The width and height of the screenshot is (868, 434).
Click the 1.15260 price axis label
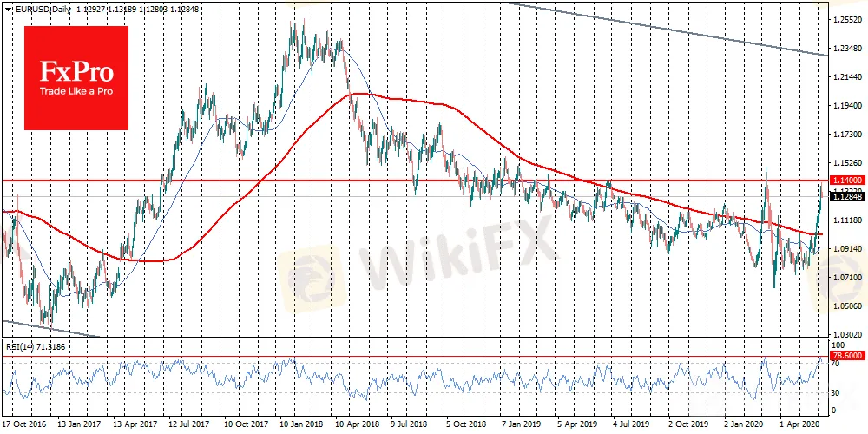pyautogui.click(x=846, y=163)
